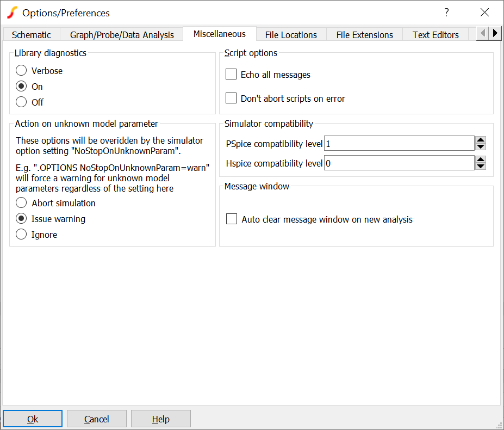The width and height of the screenshot is (504, 430).
Task: Click the question mark help icon
Action: click(446, 13)
